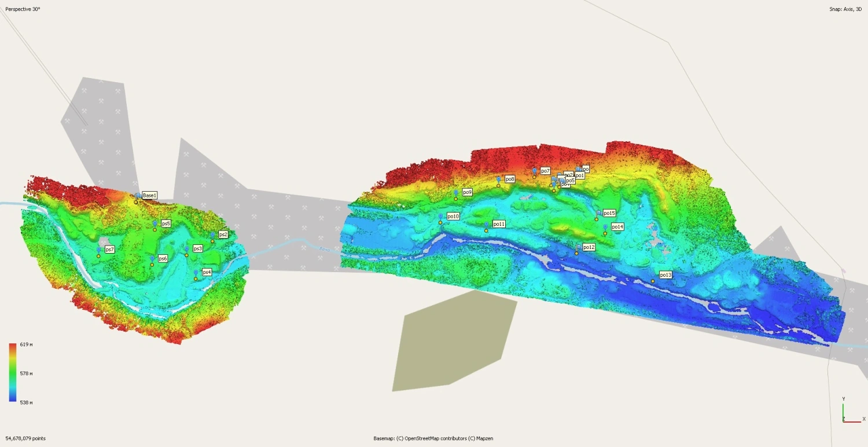Select the ps4 marker flag
Screen dimensions: 868x447
tap(196, 273)
